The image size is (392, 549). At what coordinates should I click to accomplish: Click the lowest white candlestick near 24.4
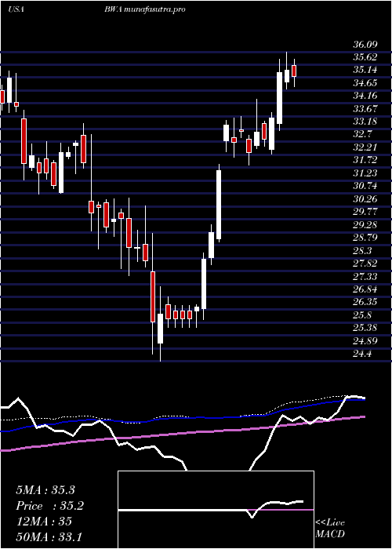[160, 328]
